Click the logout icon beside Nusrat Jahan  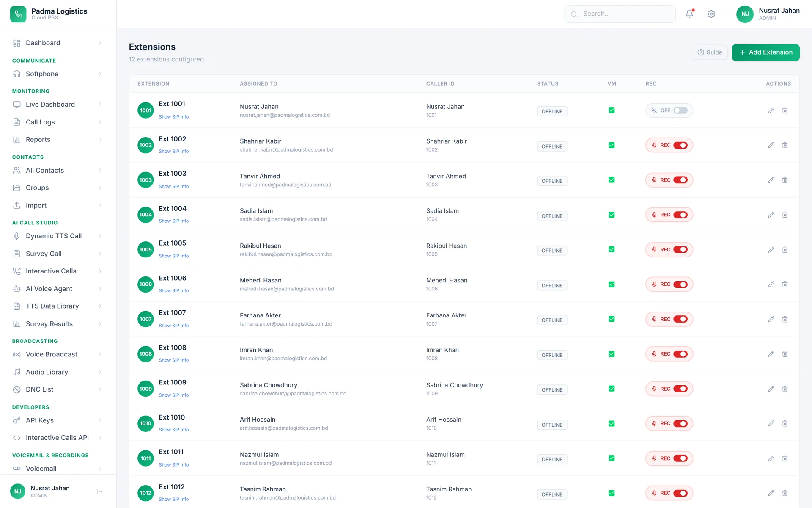[x=100, y=491]
